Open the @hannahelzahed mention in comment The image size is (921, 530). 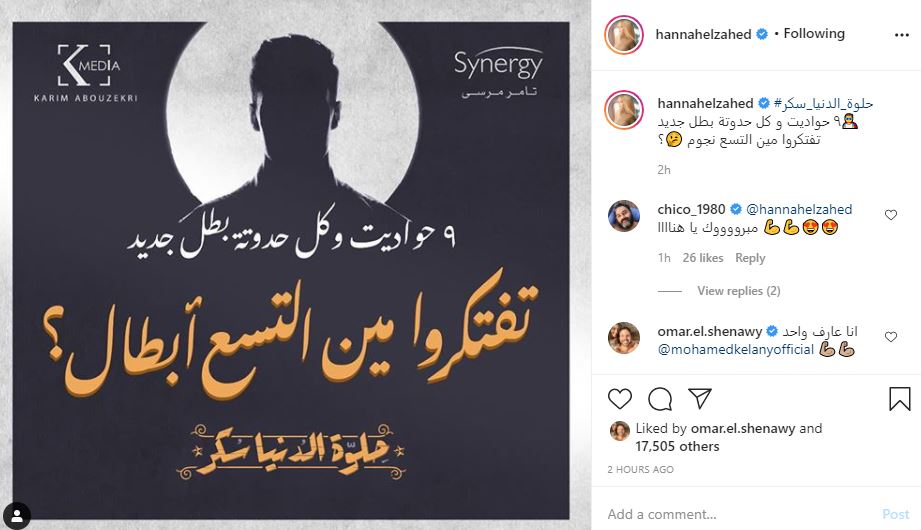point(799,209)
